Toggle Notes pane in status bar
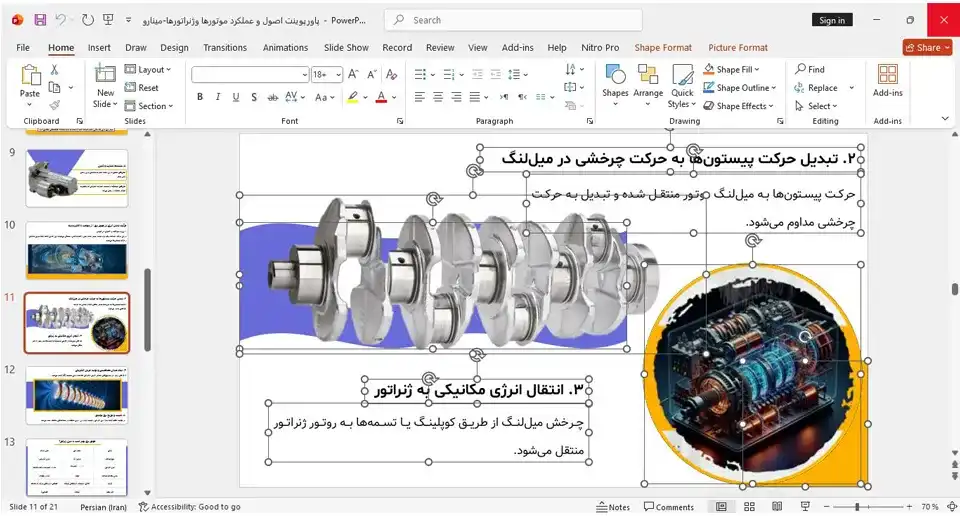Image resolution: width=960 pixels, height=516 pixels. tap(613, 507)
